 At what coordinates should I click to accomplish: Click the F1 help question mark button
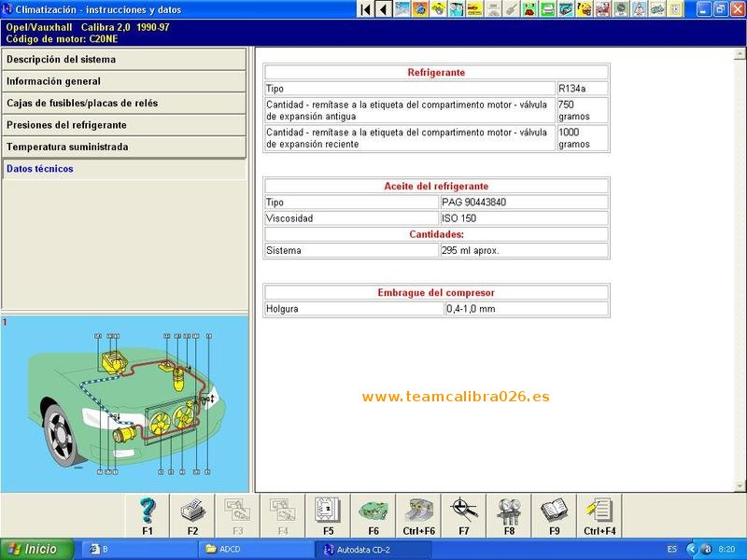coord(148,515)
